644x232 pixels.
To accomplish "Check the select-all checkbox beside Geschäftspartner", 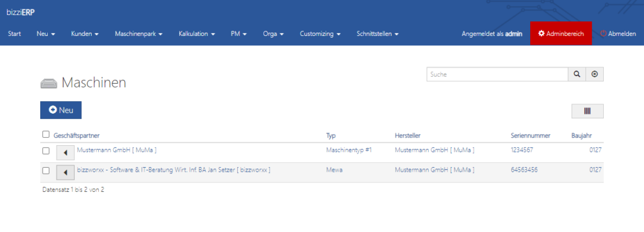I will (x=45, y=135).
